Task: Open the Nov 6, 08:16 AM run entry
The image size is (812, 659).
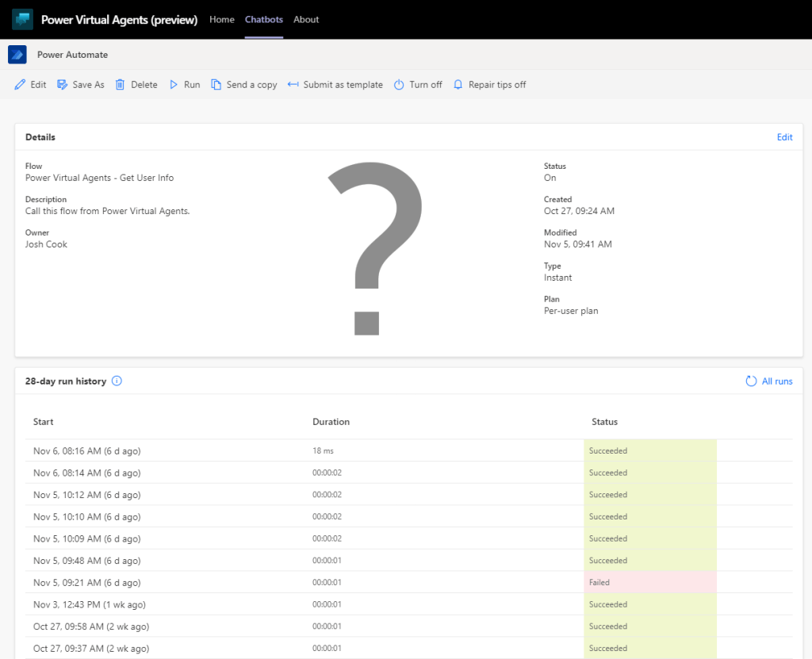Action: (86, 450)
